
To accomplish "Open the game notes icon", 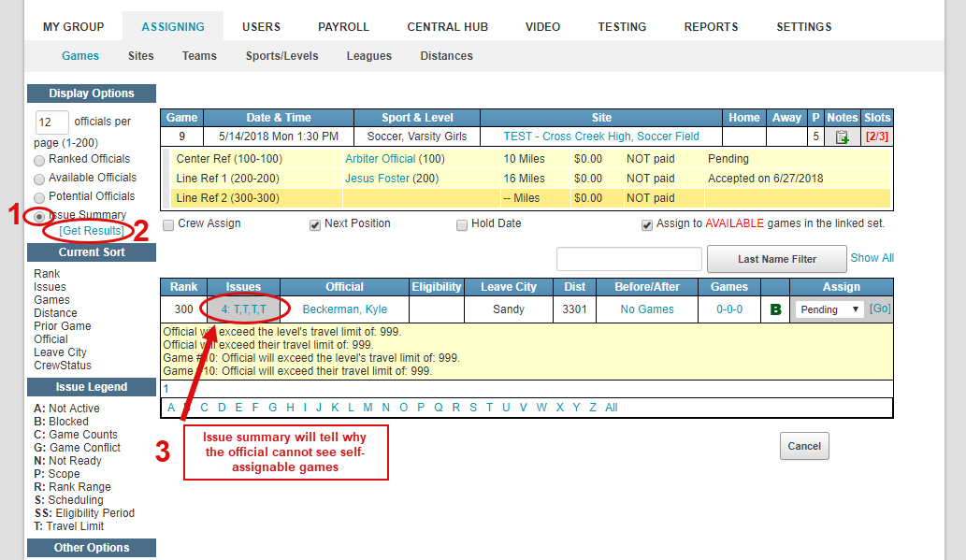I will click(842, 136).
